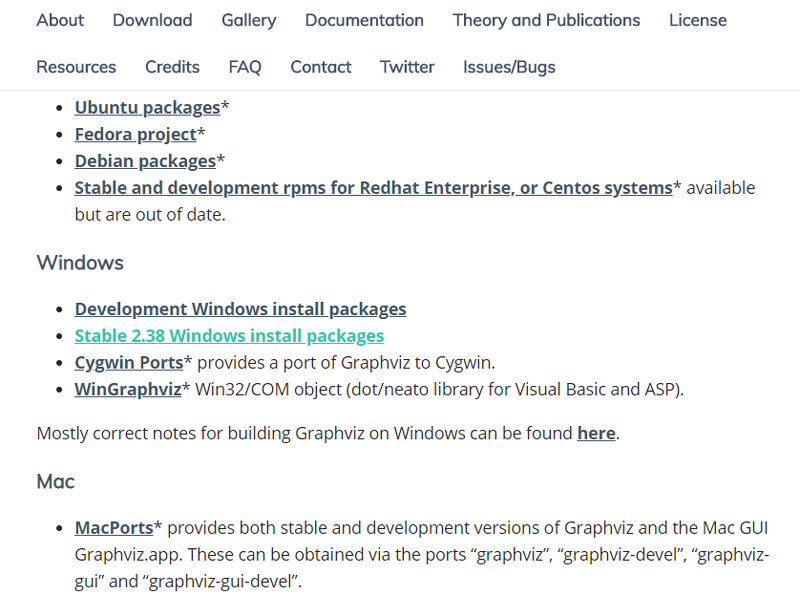Click the Debian packages link
This screenshot has height=595, width=800.
[x=145, y=161]
